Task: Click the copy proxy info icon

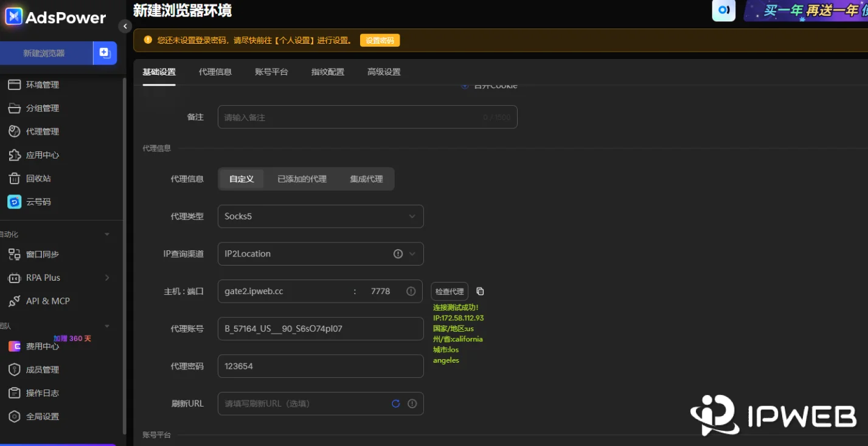Action: [x=480, y=291]
